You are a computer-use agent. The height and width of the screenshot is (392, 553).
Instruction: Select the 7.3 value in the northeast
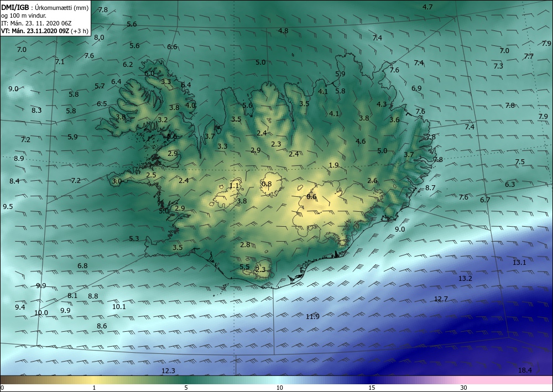tap(498, 66)
